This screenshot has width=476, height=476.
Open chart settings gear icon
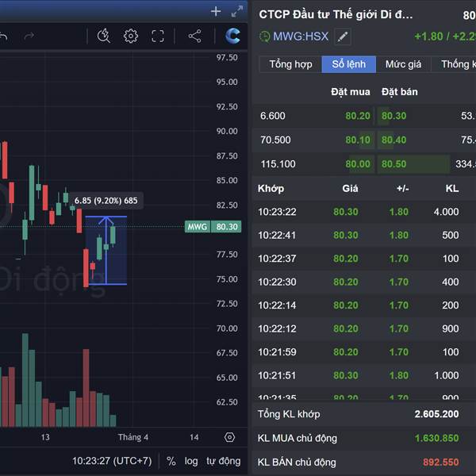(x=131, y=36)
